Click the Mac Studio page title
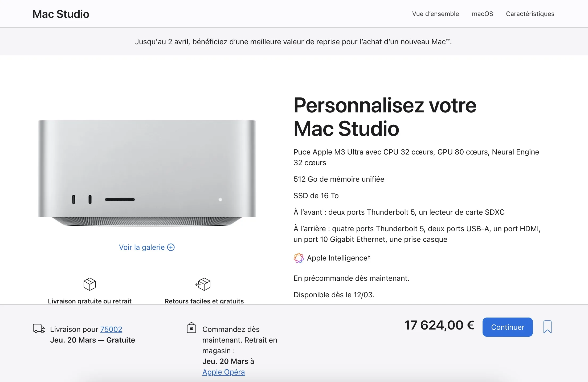Viewport: 588px width, 382px height. tap(61, 14)
